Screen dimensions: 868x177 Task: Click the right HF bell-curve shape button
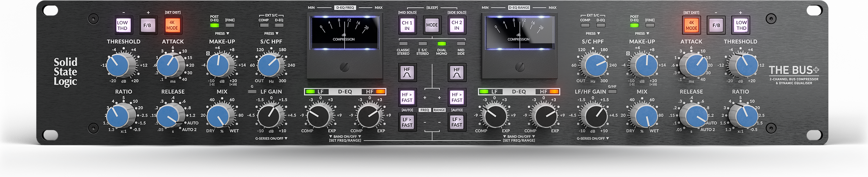click(457, 73)
